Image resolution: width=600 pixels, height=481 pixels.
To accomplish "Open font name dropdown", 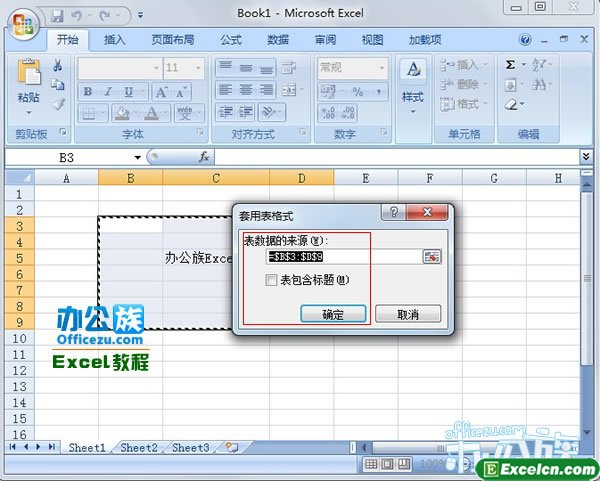I will (157, 68).
